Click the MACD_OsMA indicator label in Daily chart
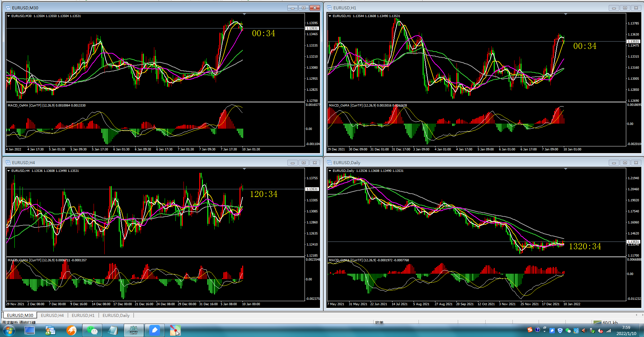Image resolution: width=644 pixels, height=337 pixels. [369, 260]
